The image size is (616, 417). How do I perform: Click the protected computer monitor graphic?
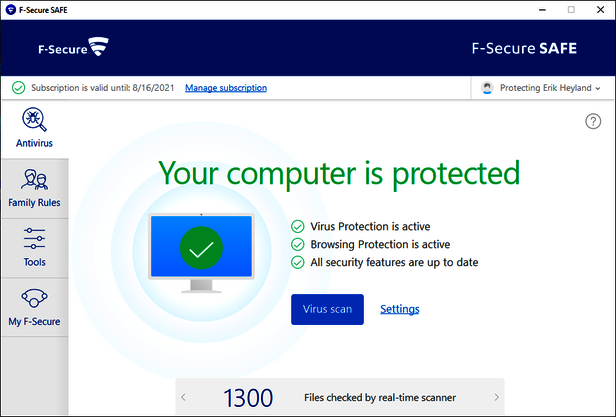point(201,252)
